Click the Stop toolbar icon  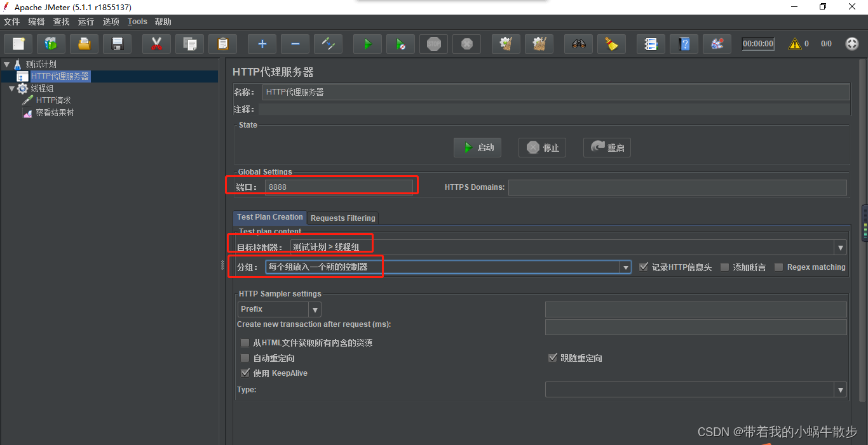(x=433, y=44)
